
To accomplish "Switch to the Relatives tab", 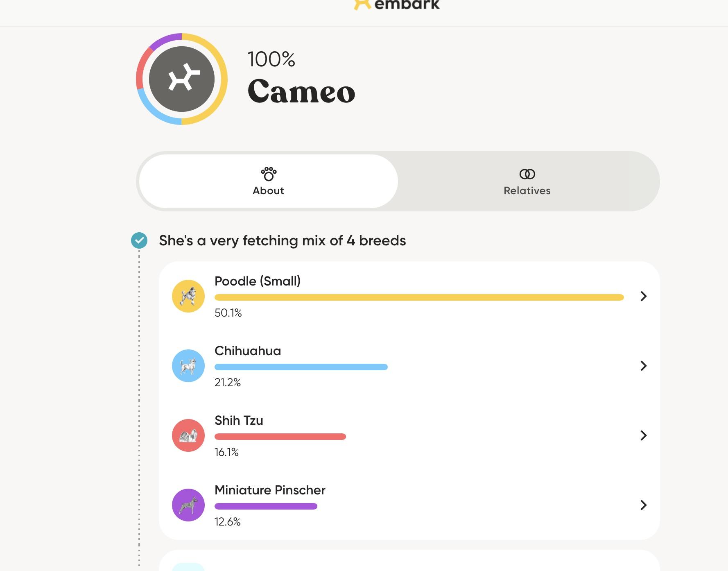I will [527, 181].
